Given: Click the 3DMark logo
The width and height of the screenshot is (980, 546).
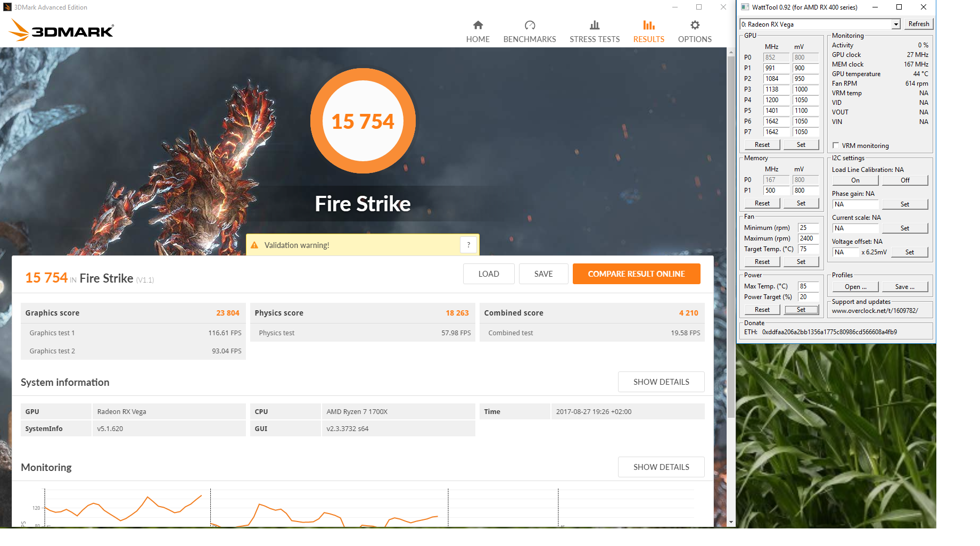Looking at the screenshot, I should pyautogui.click(x=61, y=30).
